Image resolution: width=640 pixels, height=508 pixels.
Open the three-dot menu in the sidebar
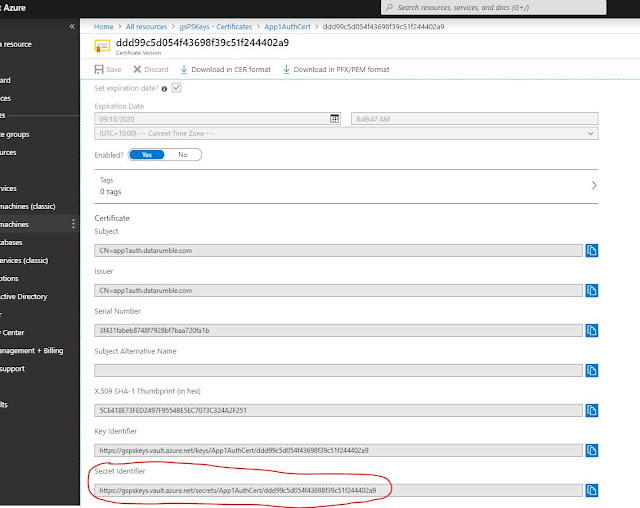tap(73, 224)
